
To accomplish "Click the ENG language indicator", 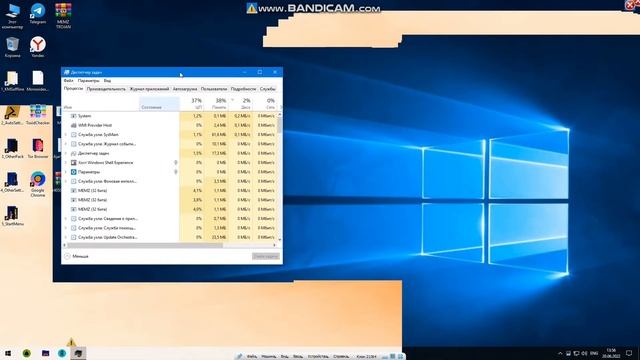I will [x=594, y=353].
